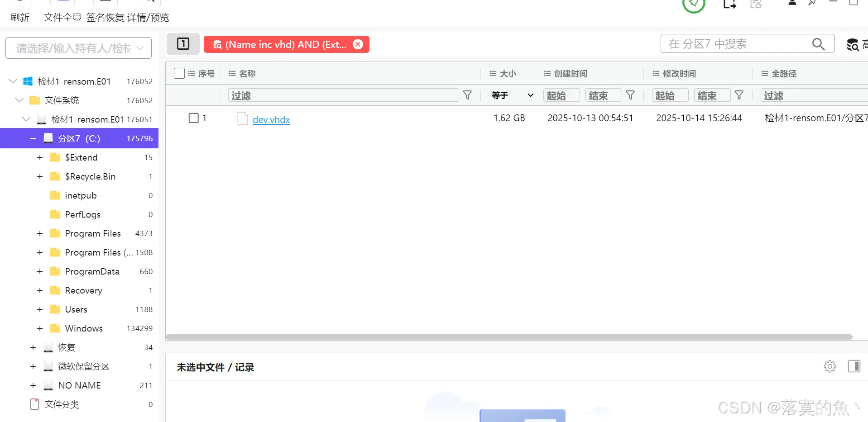Open the 序号 column menu icon
The image size is (868, 422).
[192, 73]
